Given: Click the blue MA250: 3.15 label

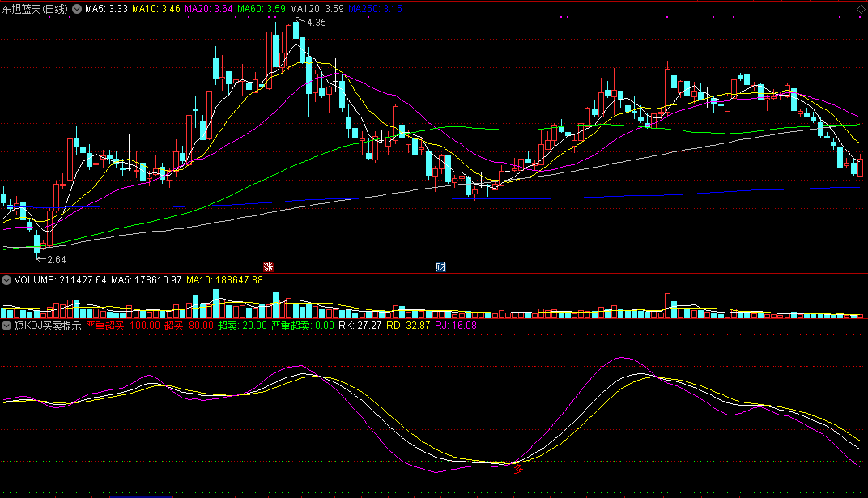Looking at the screenshot, I should [x=375, y=9].
